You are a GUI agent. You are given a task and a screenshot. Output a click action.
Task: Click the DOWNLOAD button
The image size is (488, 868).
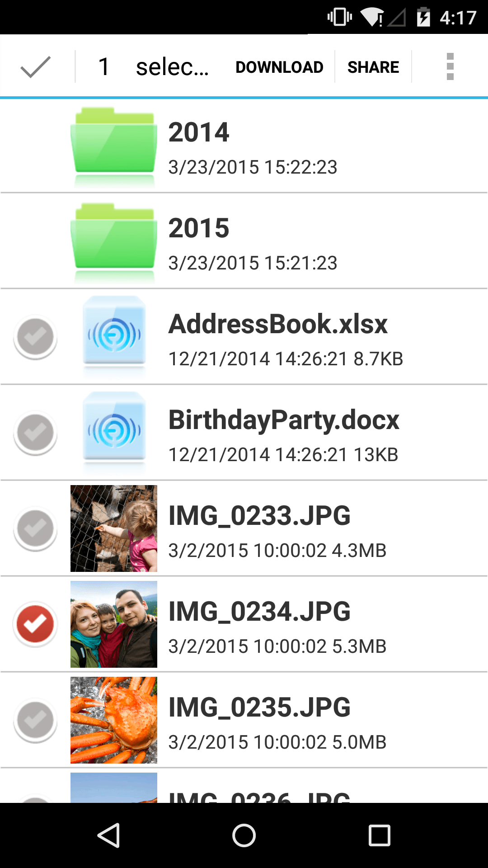pos(279,67)
